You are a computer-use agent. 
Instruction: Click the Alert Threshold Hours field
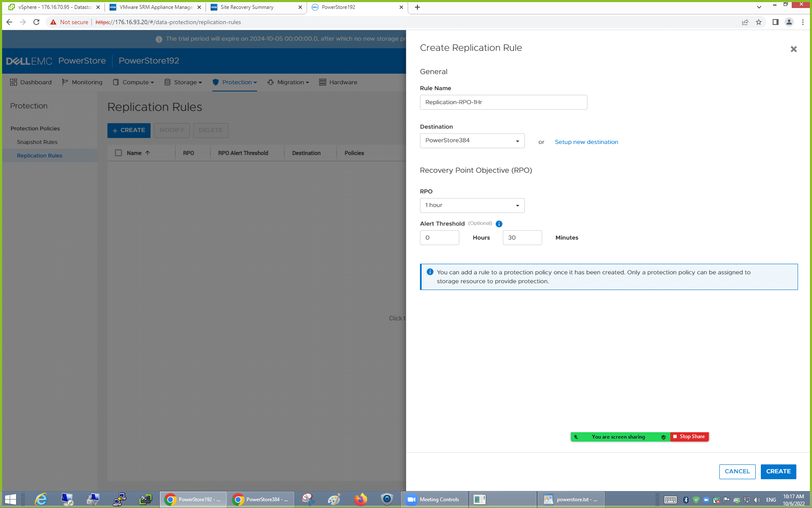(x=439, y=237)
